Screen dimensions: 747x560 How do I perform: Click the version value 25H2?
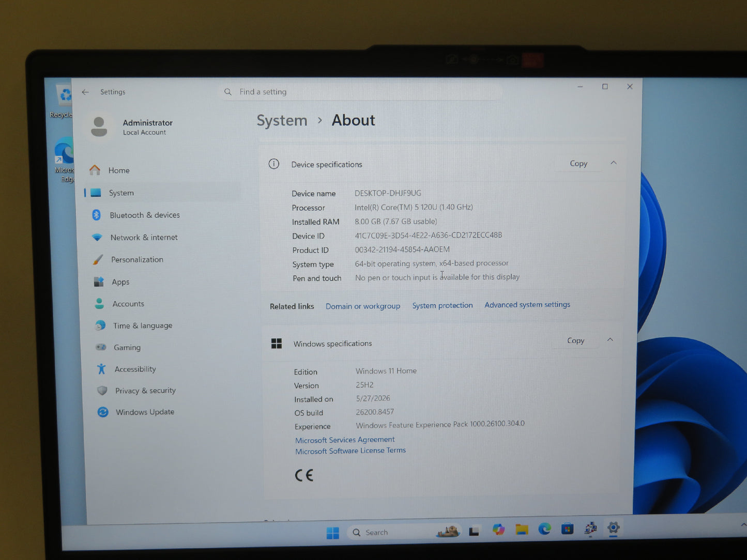[364, 385]
